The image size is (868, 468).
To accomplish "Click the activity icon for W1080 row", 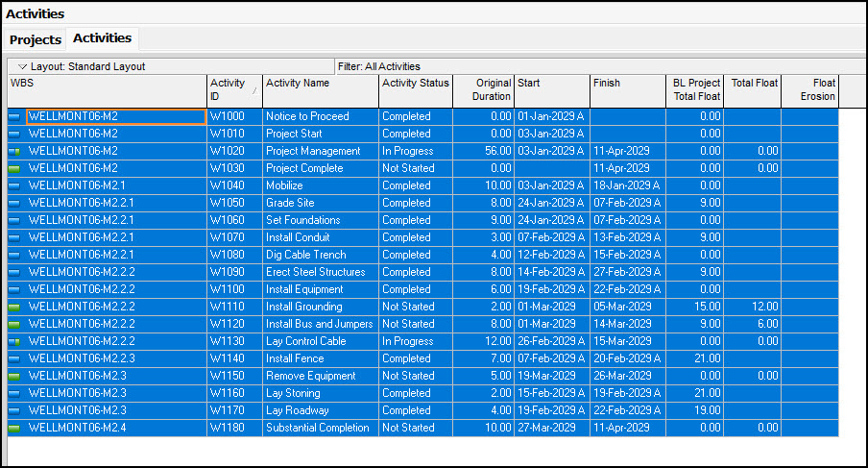I will coord(14,256).
